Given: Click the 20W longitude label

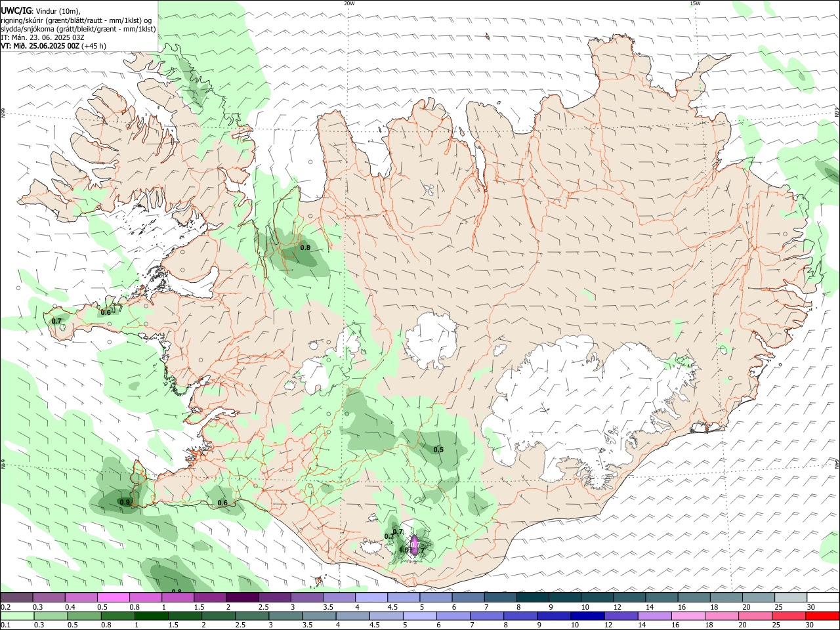Looking at the screenshot, I should point(349,3).
